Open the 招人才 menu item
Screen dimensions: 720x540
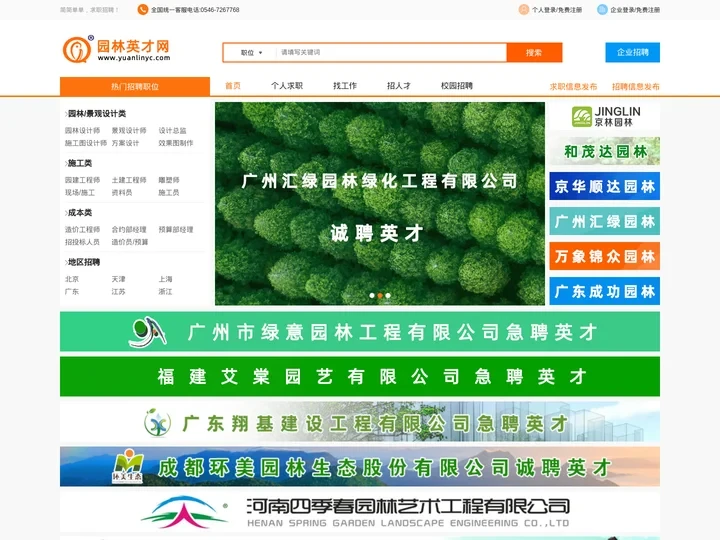399,86
